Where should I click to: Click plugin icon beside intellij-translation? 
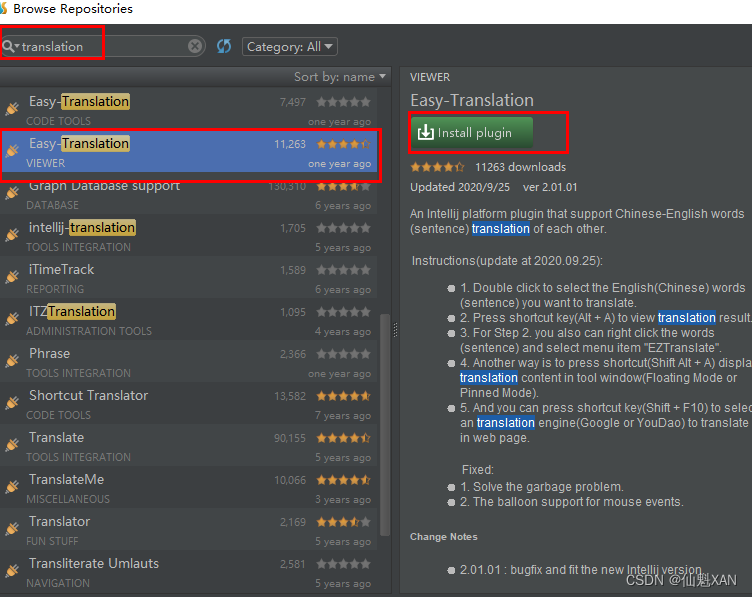(x=12, y=234)
